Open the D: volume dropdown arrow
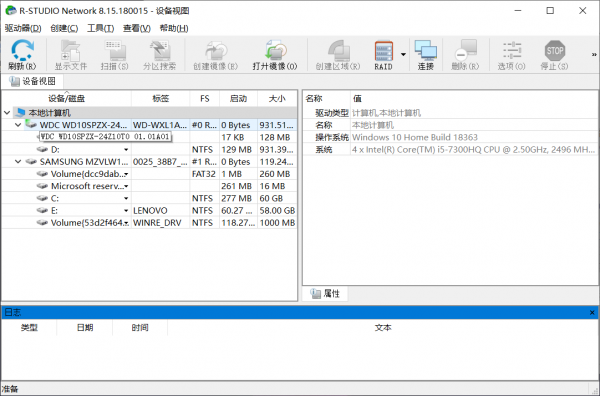Image resolution: width=600 pixels, height=396 pixels. [126, 150]
